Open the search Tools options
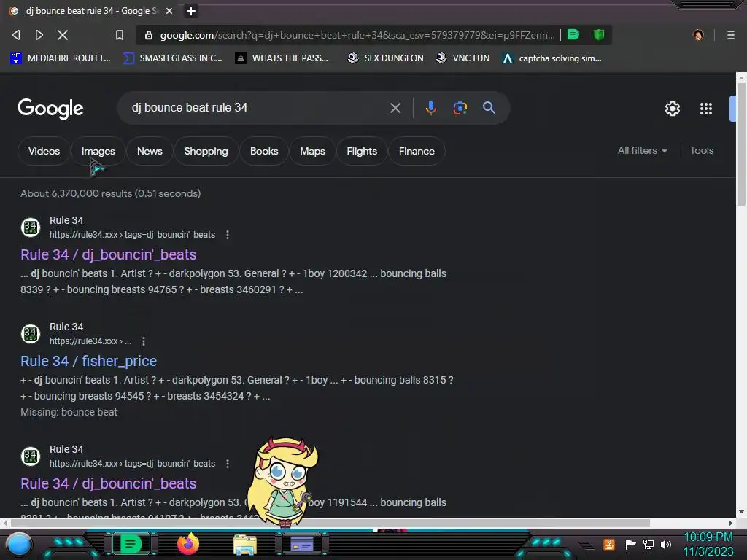 (702, 150)
